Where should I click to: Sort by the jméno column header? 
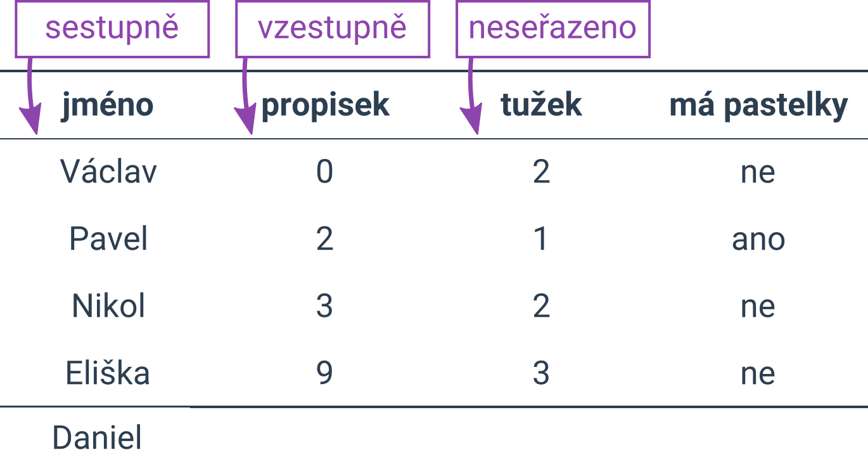tap(108, 105)
